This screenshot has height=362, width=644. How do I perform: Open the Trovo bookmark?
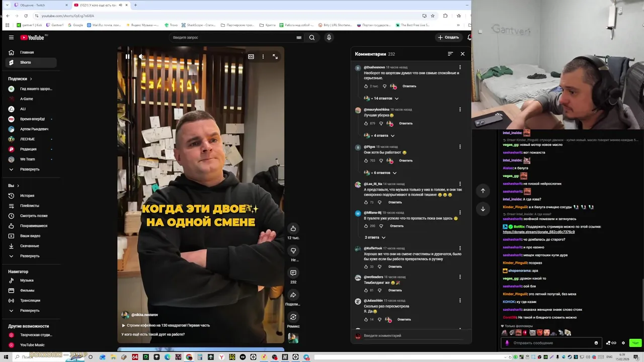[x=172, y=25]
